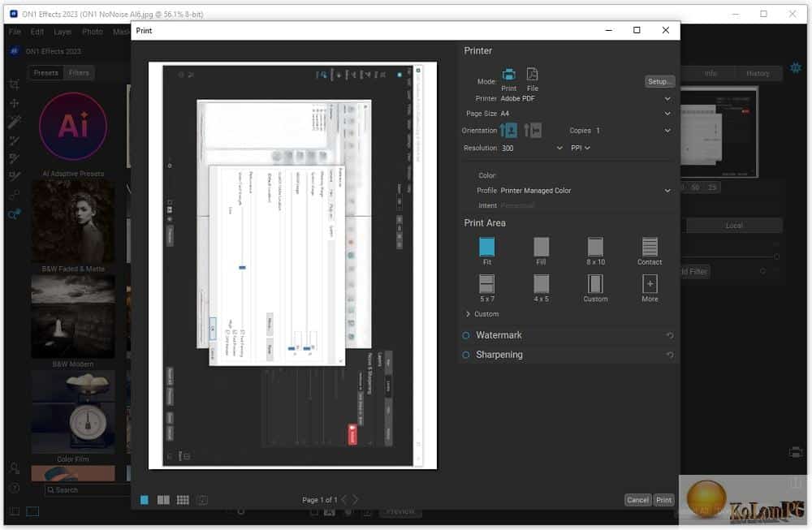This screenshot has height=530, width=812.
Task: Switch to Filters tab in ON1 Effects
Action: [79, 73]
